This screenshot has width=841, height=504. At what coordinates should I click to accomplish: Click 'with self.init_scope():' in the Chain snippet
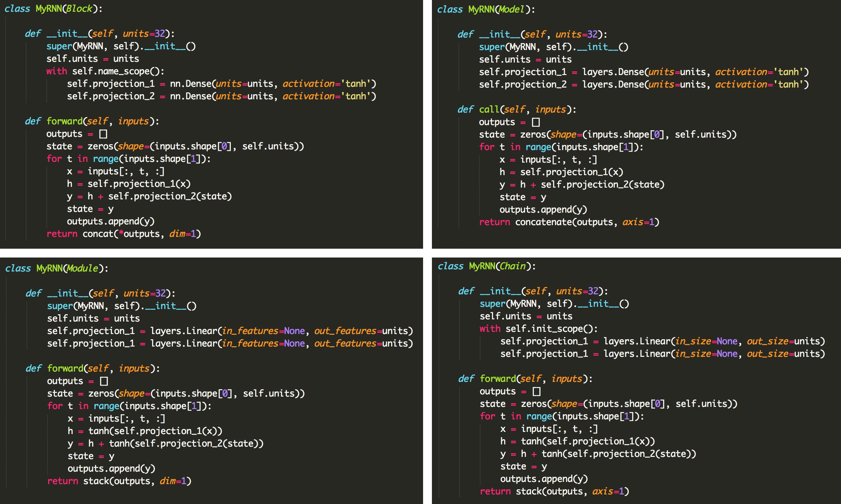(539, 329)
